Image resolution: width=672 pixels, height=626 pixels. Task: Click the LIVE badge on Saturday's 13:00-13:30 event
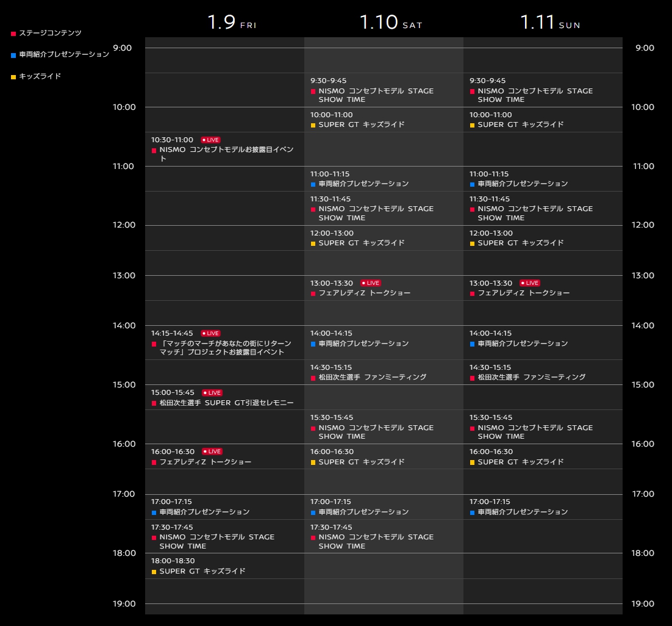pyautogui.click(x=370, y=283)
